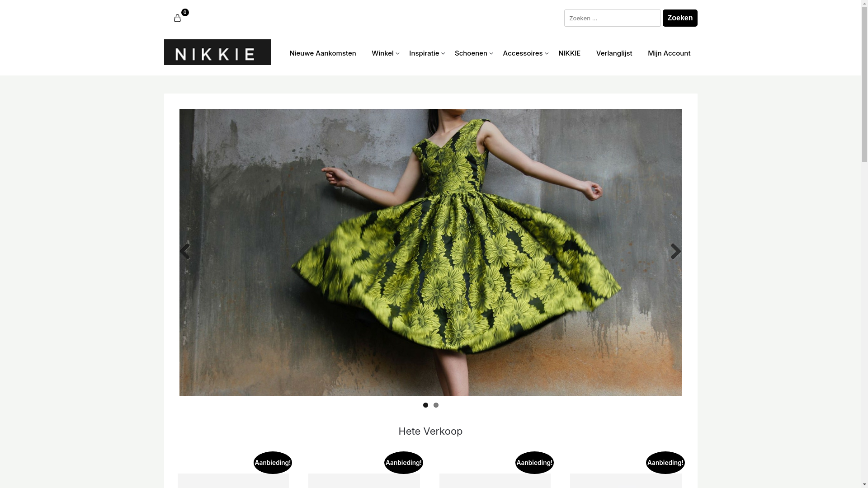Expand the Accessoires submenu chevron
Viewport: 868px width, 488px height.
(547, 54)
